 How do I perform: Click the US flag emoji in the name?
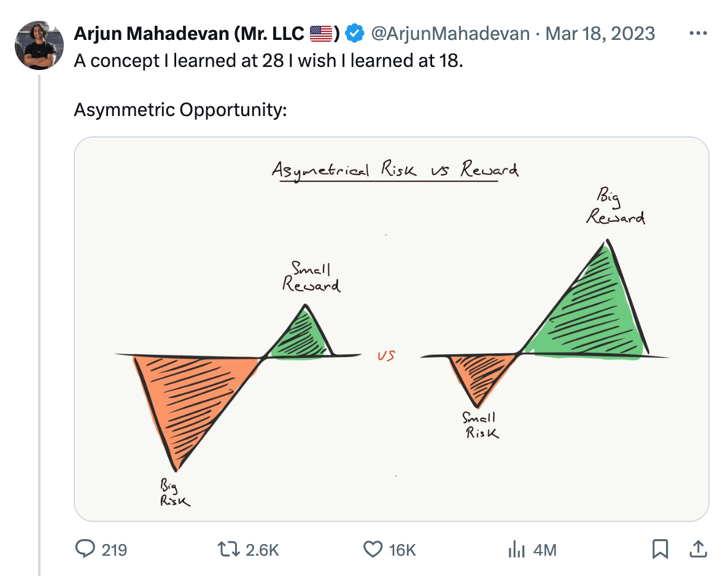(x=321, y=33)
